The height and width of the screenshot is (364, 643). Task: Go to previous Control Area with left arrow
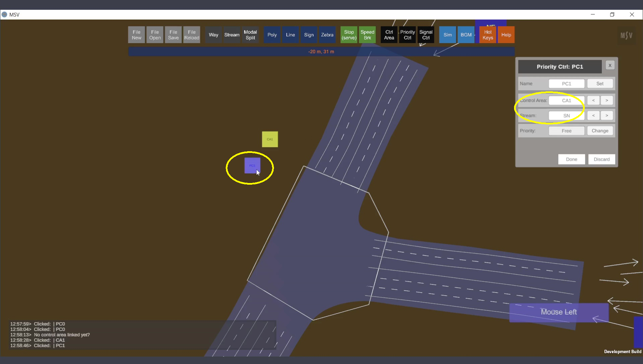(593, 100)
